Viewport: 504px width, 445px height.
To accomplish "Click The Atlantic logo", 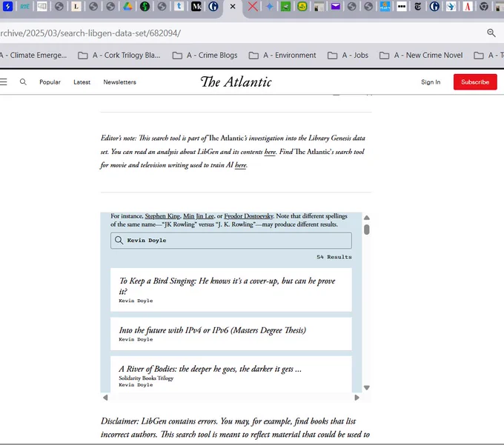I will click(236, 82).
